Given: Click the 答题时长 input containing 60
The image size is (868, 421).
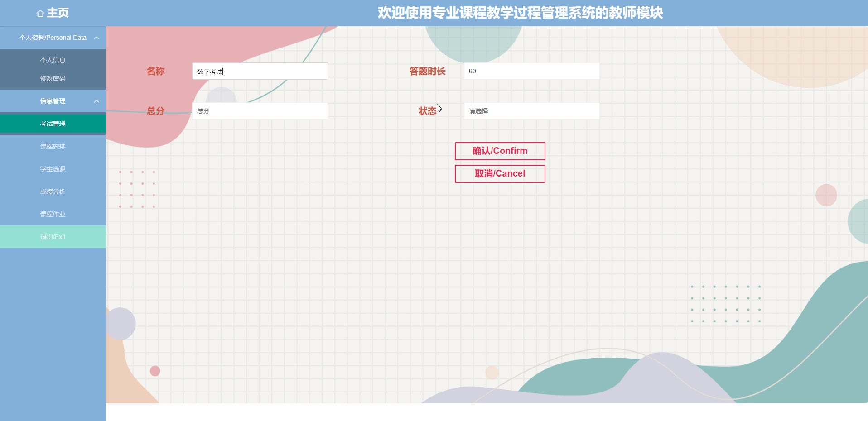Looking at the screenshot, I should coord(532,71).
